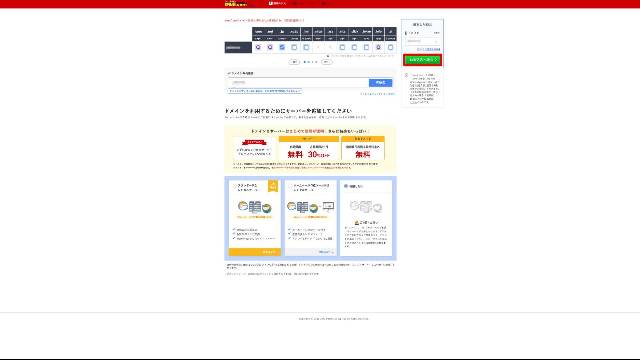The image size is (640, 360).
Task: Open the registration years dropdown in cart panel
Action: point(422,41)
